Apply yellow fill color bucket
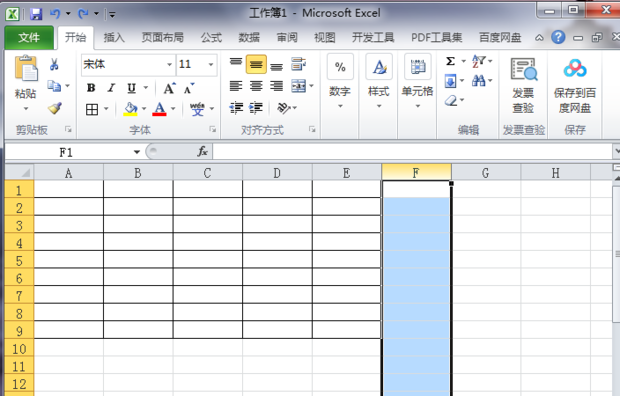The height and width of the screenshot is (396, 620). tap(130, 109)
